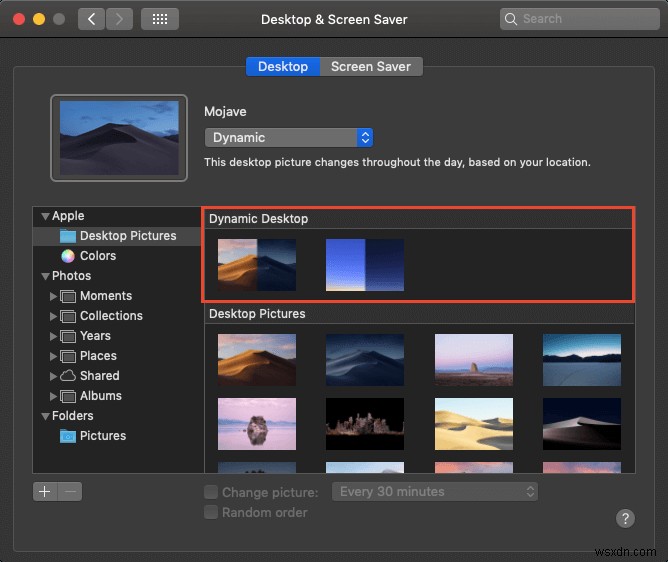Viewport: 668px width, 562px height.
Task: Click the forward navigation arrow
Action: (x=119, y=19)
